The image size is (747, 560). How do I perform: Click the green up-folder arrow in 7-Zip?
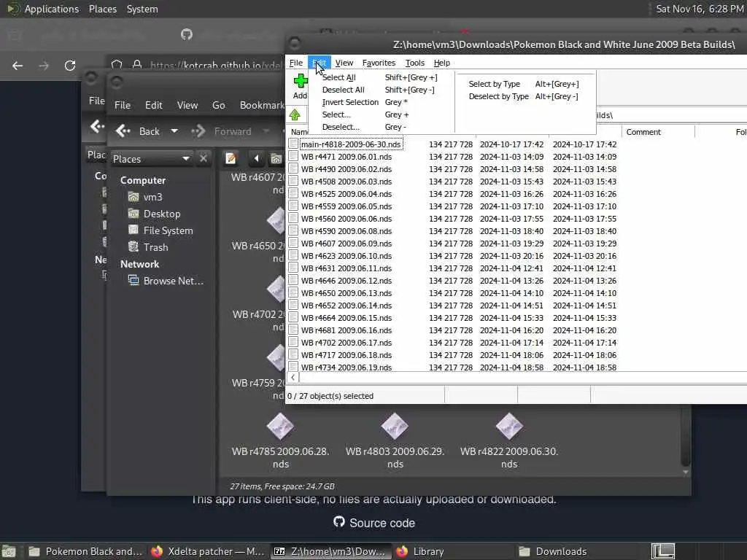[x=295, y=114]
